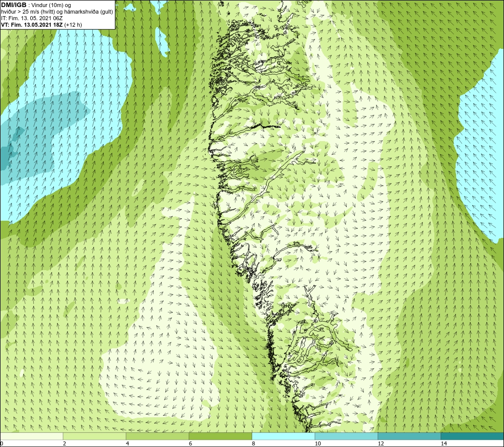Click the 'hviður > 25 m/s (hvítt)' legend line
504x447 pixels.
tap(57, 12)
